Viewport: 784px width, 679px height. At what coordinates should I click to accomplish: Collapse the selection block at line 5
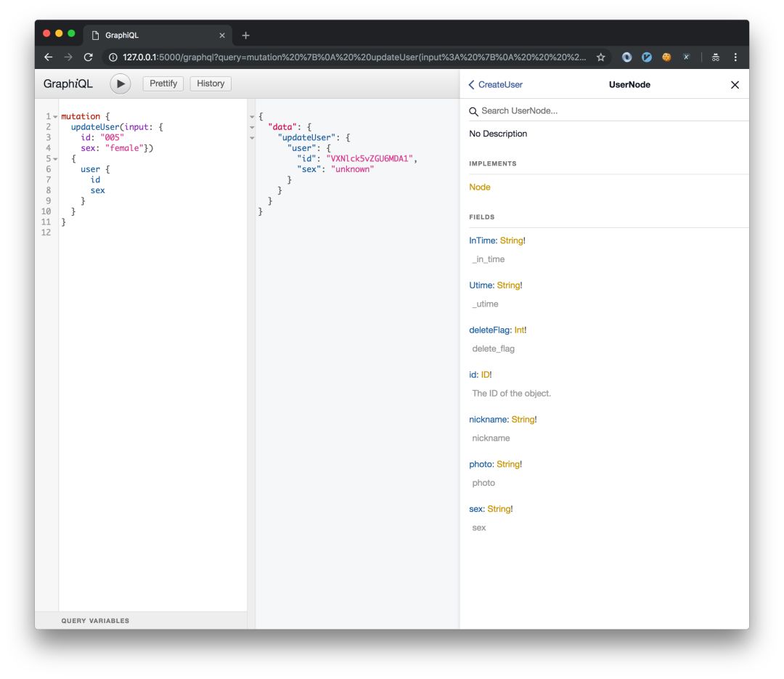point(55,159)
